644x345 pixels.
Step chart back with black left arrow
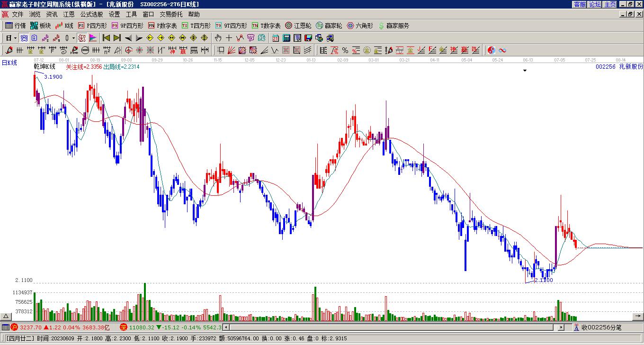128,38
